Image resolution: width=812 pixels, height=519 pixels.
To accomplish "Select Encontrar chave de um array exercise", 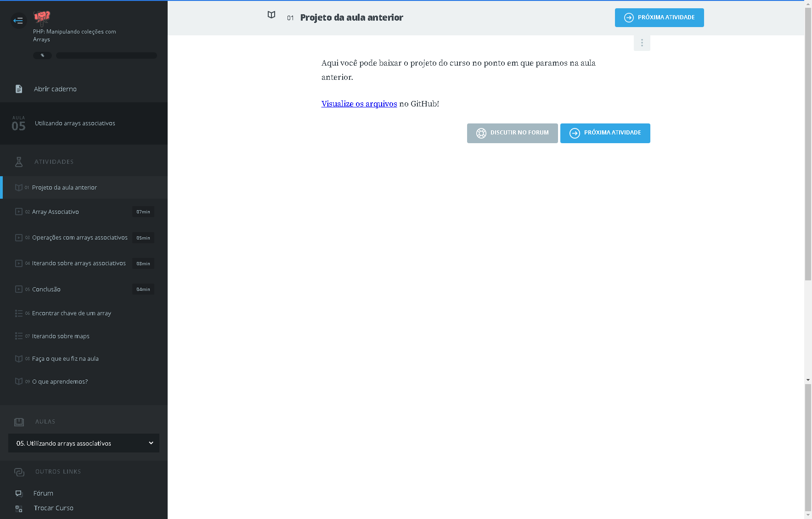I will [72, 313].
